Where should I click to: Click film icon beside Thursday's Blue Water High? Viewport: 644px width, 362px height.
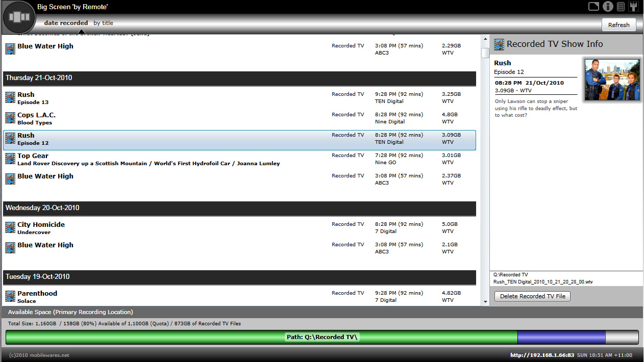coord(10,179)
